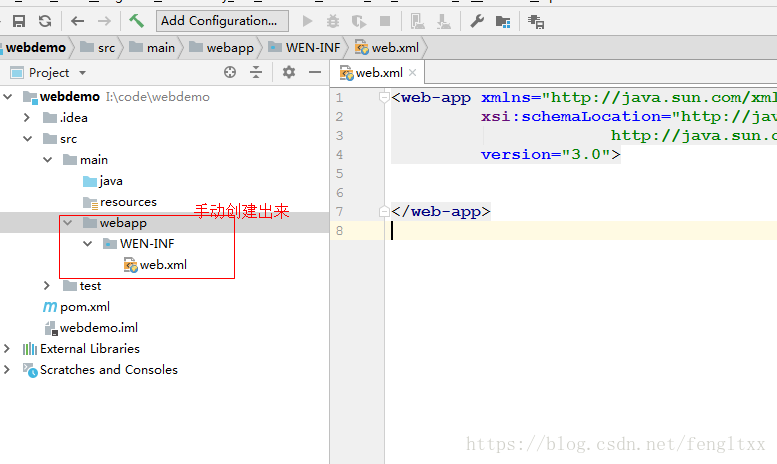Screen dimensions: 777x464
Task: Click web.xml breadcrumb
Action: point(387,48)
